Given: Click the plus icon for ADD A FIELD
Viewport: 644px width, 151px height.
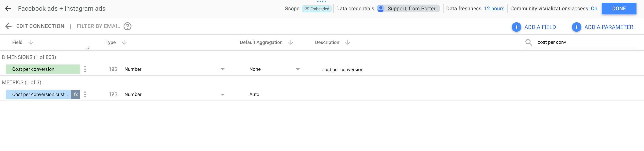Looking at the screenshot, I should (x=516, y=27).
